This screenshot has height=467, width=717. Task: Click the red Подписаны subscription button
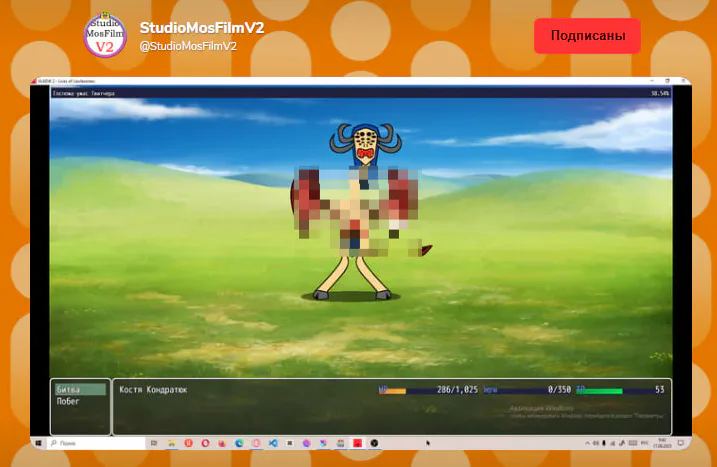[x=587, y=36]
